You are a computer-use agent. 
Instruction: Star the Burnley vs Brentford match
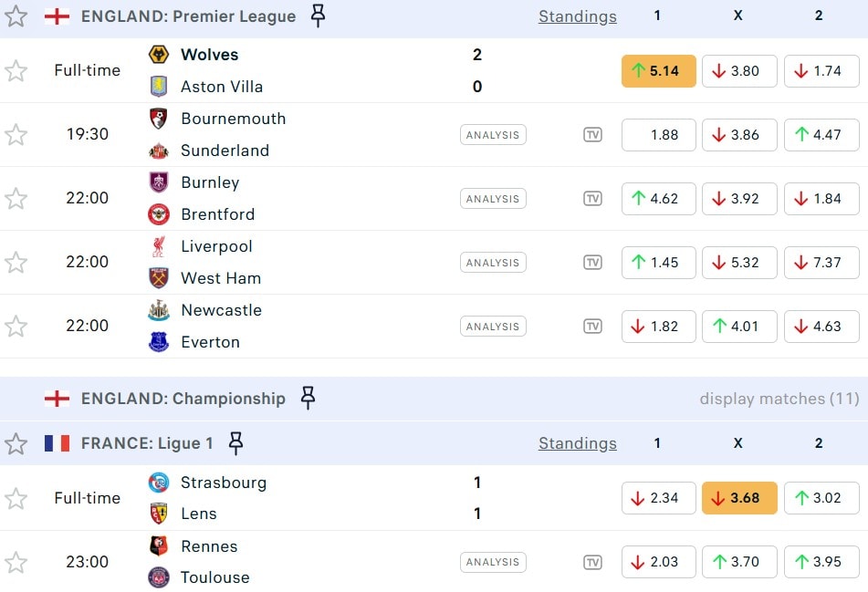16,199
